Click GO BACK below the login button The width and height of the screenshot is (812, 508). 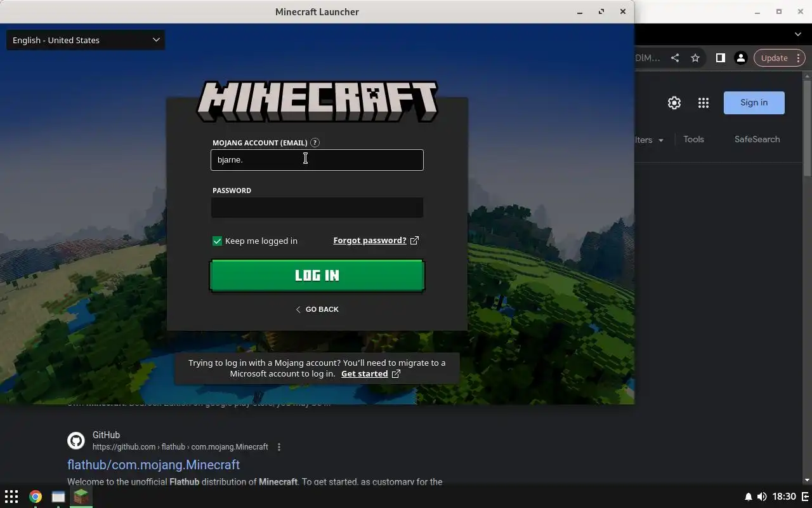[317, 309]
